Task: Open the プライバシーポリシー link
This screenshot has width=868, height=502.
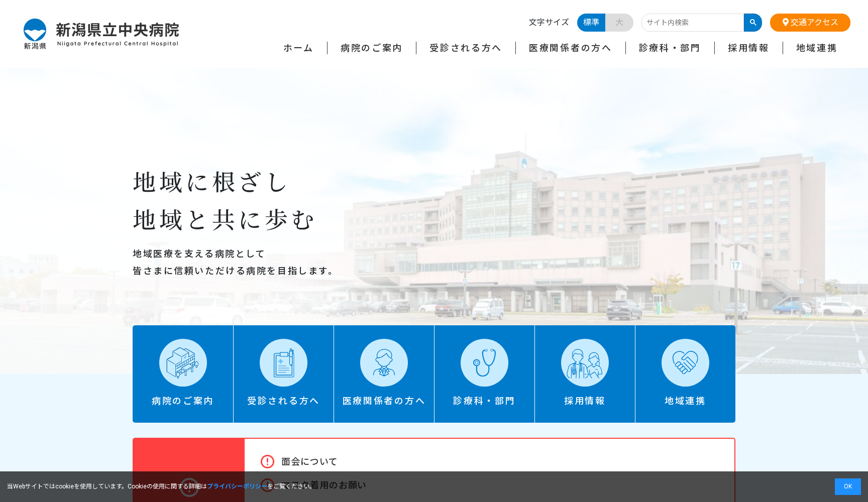Action: click(237, 486)
